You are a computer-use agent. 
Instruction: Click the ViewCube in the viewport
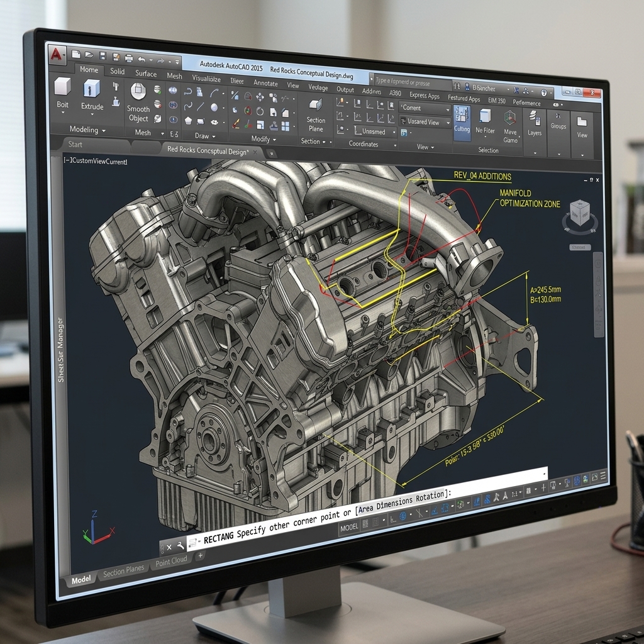(580, 214)
